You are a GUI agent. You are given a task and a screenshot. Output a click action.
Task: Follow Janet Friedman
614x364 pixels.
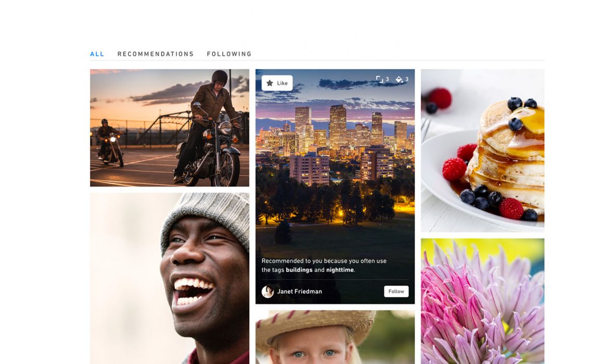click(x=396, y=291)
